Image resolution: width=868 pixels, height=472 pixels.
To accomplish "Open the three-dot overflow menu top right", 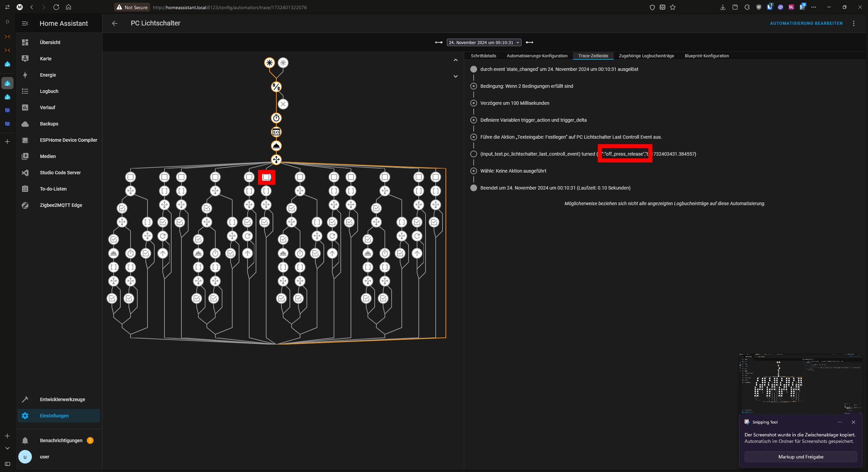I will tap(854, 23).
